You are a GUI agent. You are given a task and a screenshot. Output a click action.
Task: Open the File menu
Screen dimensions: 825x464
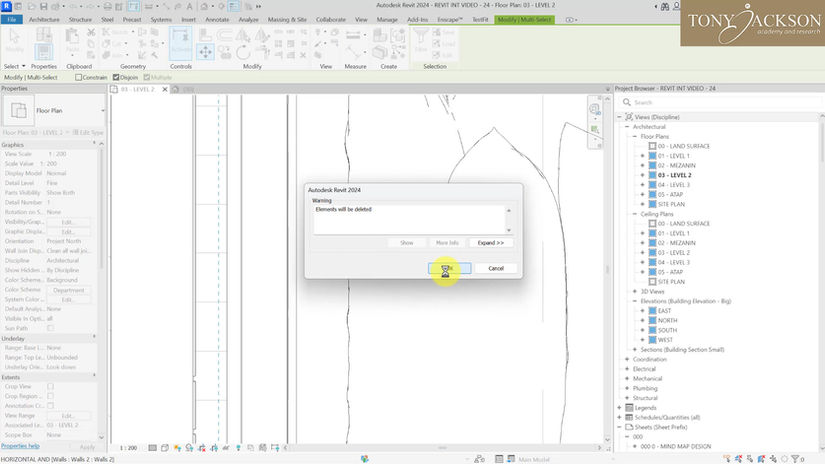pos(12,20)
